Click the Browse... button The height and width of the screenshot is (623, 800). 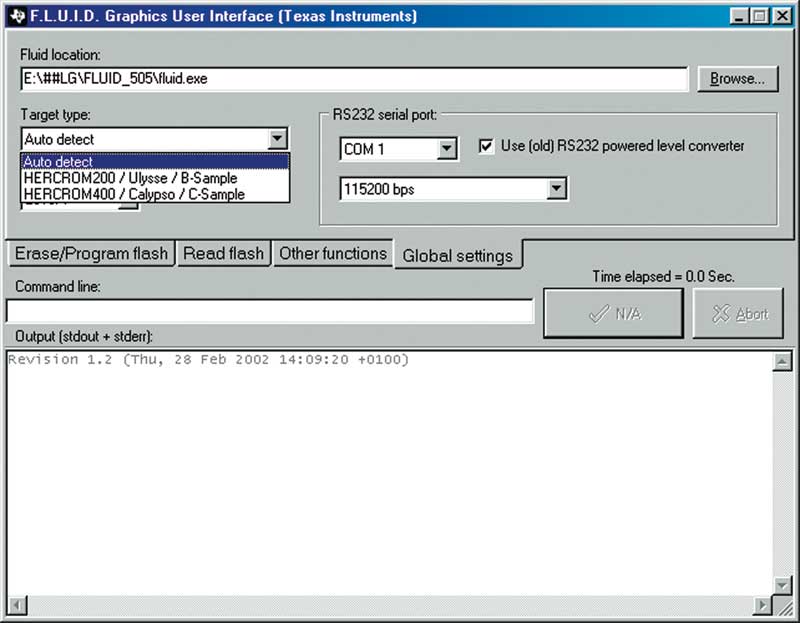(738, 79)
